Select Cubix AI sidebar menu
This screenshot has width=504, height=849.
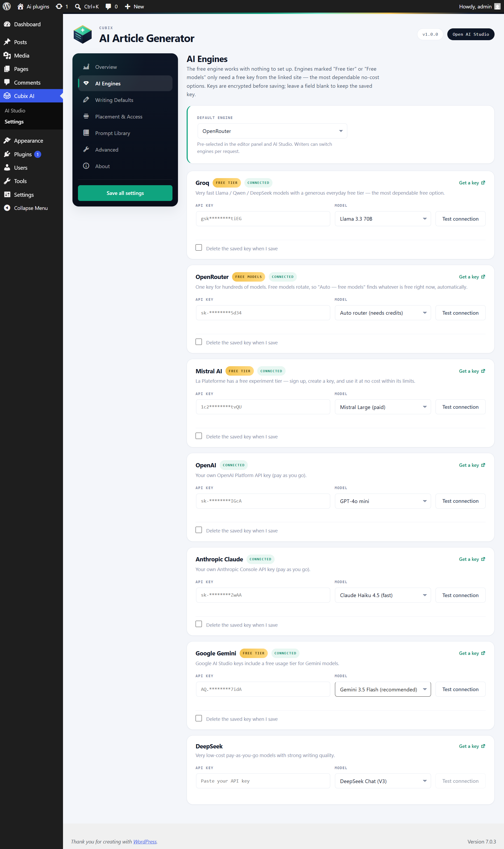[x=31, y=96]
